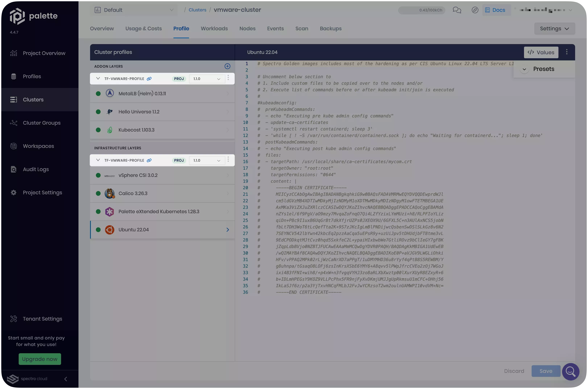Click link icon beside addon TF-VMWARE-PROFILE
Screen dimensions: 588x389
coord(149,79)
